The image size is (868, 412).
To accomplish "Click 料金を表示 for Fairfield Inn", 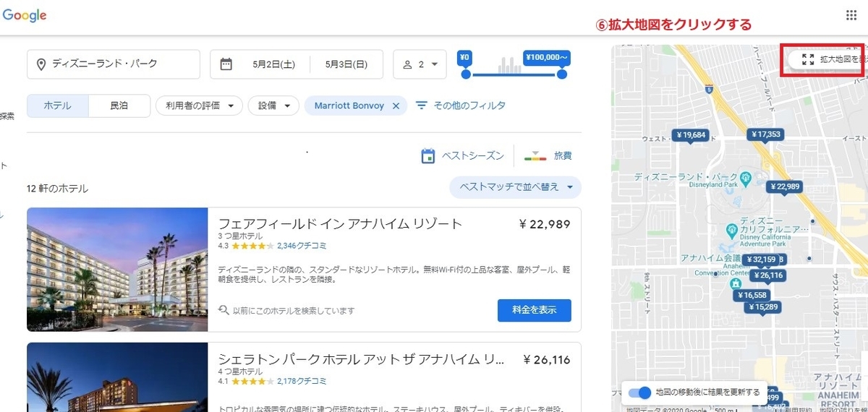I will 535,310.
